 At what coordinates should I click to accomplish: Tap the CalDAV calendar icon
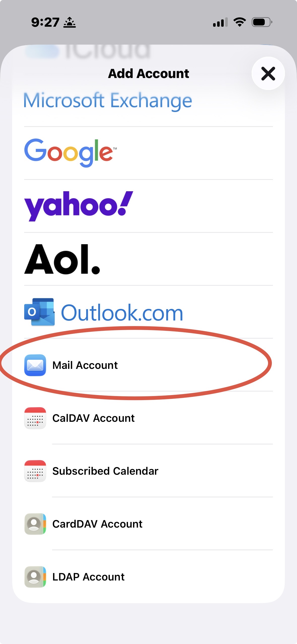tap(35, 418)
